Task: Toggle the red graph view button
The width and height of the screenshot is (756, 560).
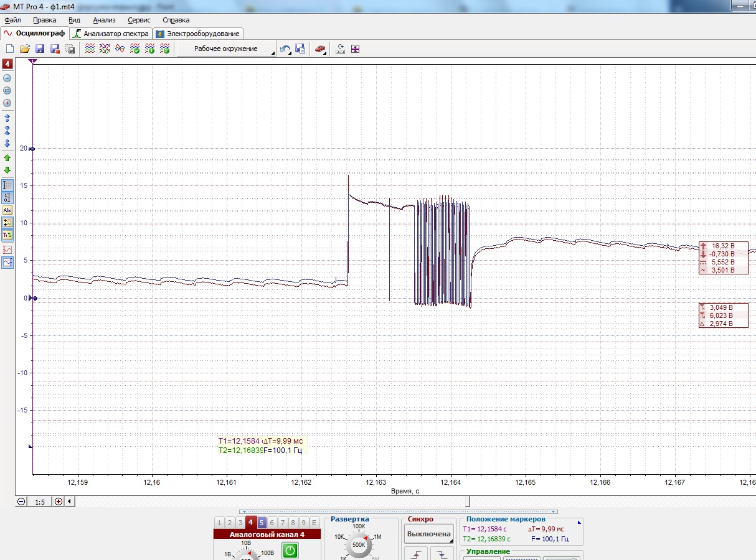Action: [7, 250]
